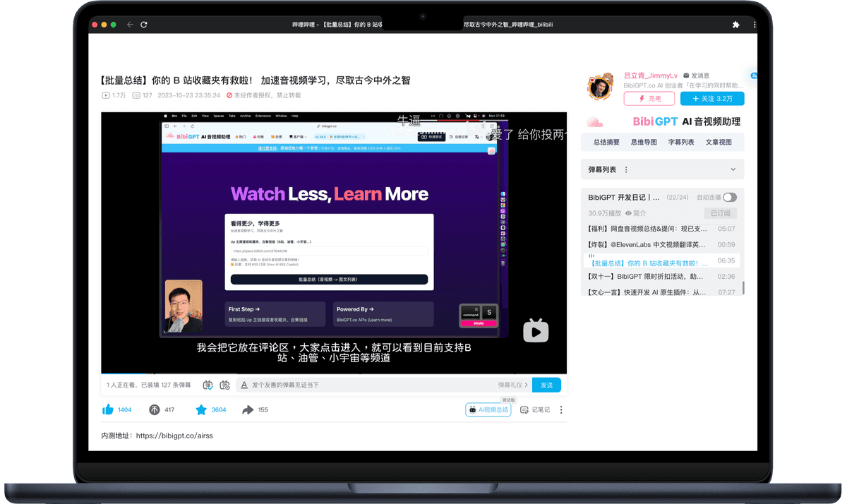
Task: Switch to 思维导图 tab
Action: click(x=644, y=142)
